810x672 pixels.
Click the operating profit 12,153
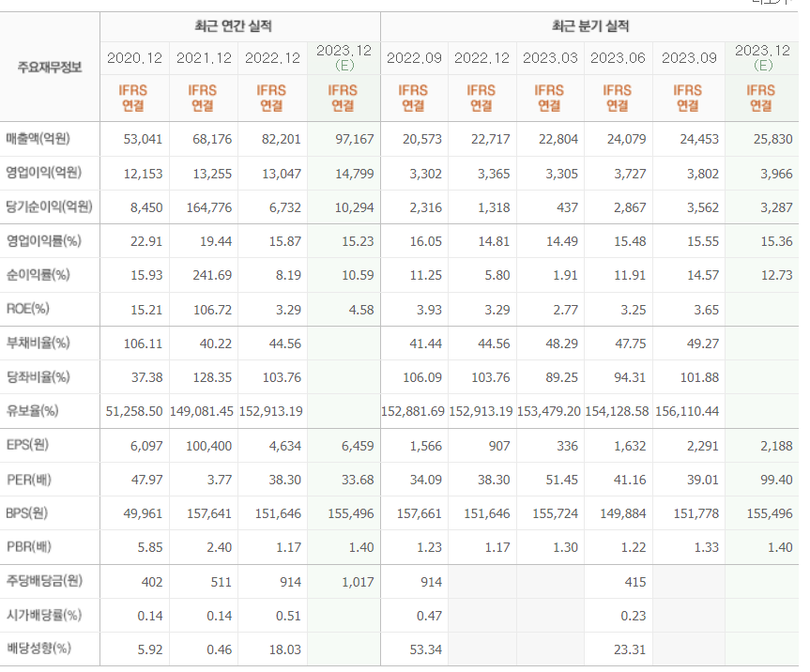[143, 174]
